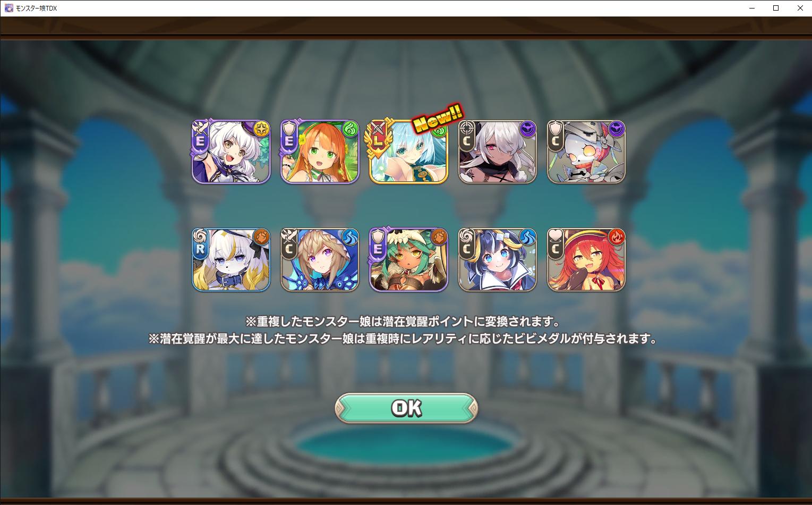This screenshot has width=812, height=505.
Task: Select the R rarity white-haired character card
Action: click(231, 260)
